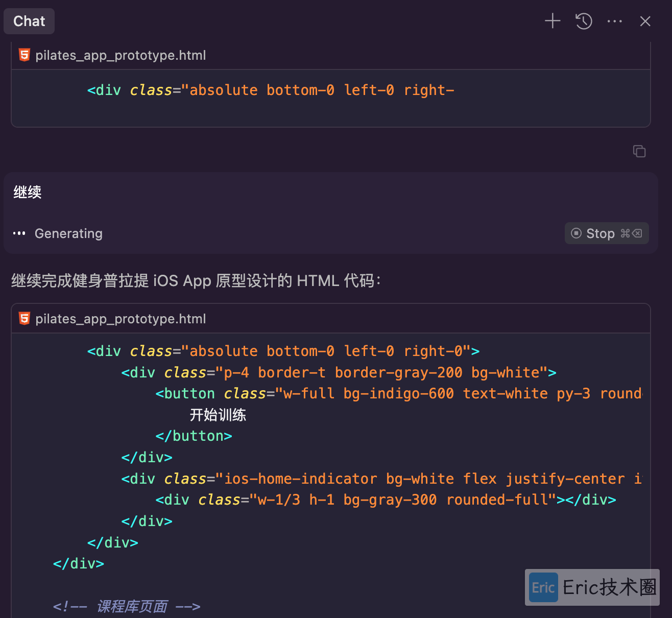Open pilates_app_prototype.html from the lower code block

121,319
